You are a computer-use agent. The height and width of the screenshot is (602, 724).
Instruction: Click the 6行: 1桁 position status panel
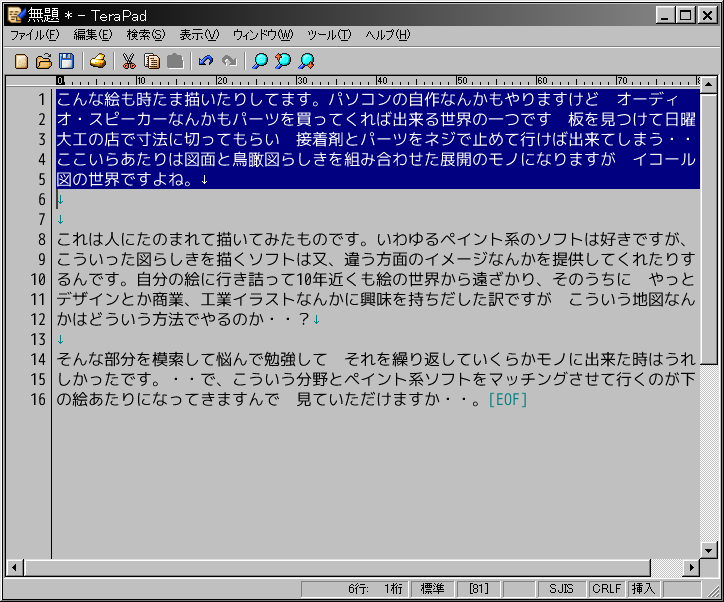(355, 589)
